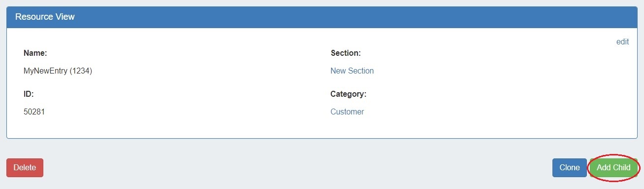Click the edit link in Resource View
Viewport: 644px width, 189px height.
pyautogui.click(x=622, y=42)
